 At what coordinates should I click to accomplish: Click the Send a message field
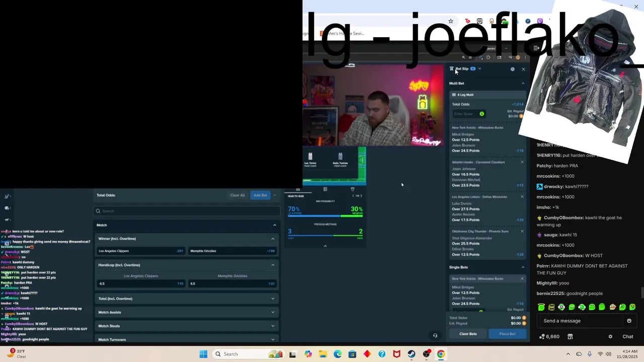581,321
